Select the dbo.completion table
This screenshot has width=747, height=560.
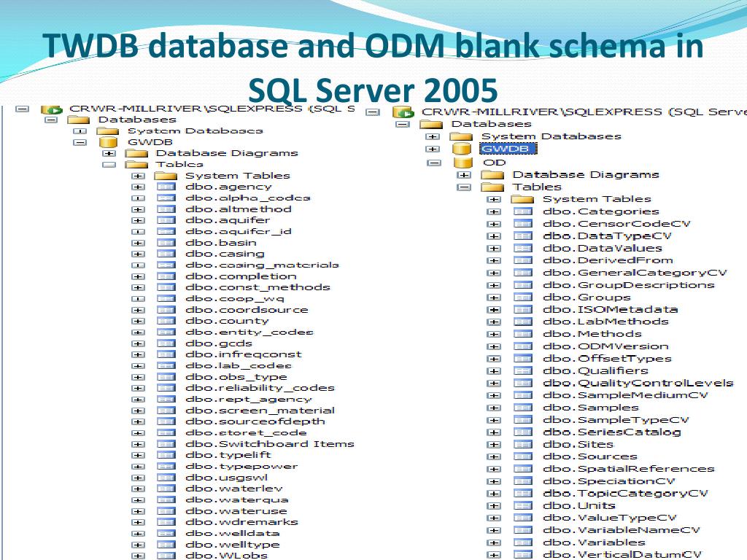(x=241, y=276)
